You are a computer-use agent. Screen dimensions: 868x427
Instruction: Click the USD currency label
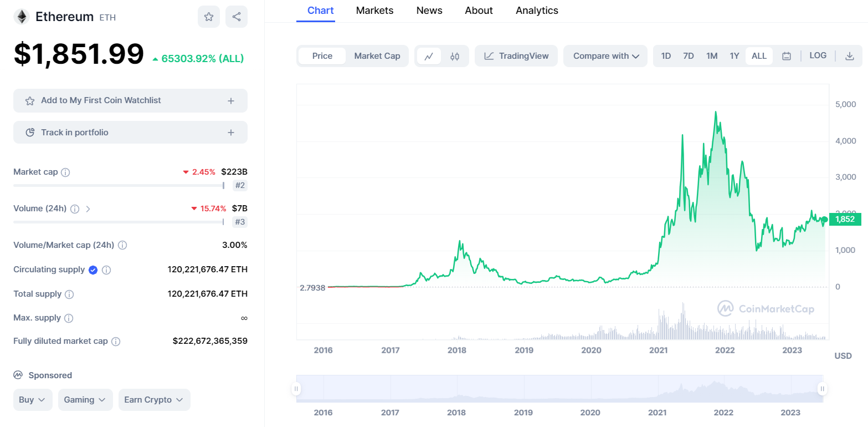pyautogui.click(x=843, y=356)
